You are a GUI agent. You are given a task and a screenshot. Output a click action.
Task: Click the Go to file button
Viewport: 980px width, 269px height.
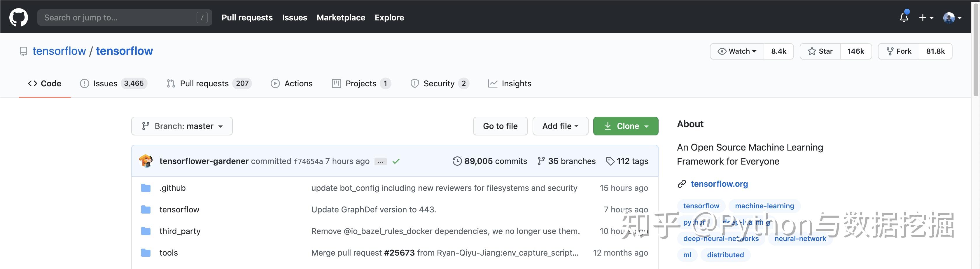500,126
